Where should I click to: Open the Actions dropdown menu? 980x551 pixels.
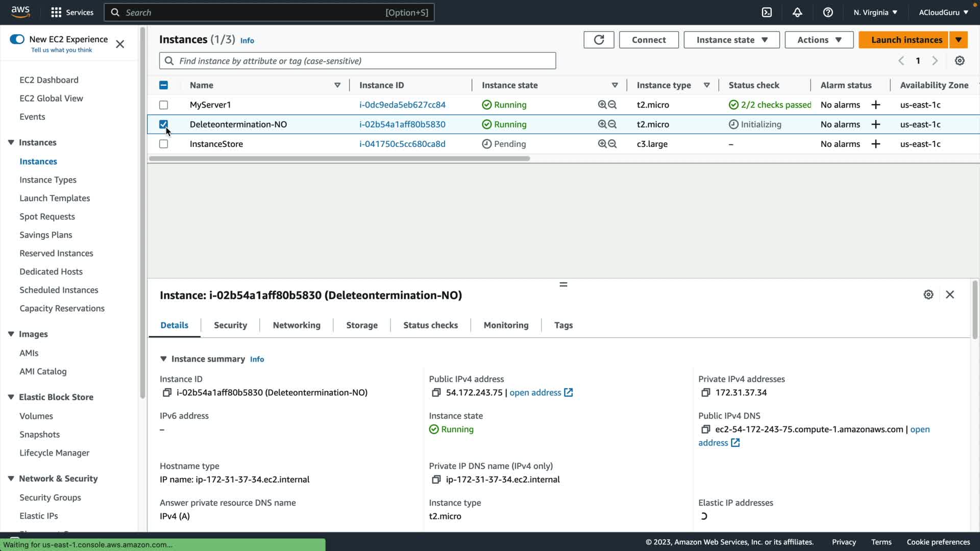819,40
